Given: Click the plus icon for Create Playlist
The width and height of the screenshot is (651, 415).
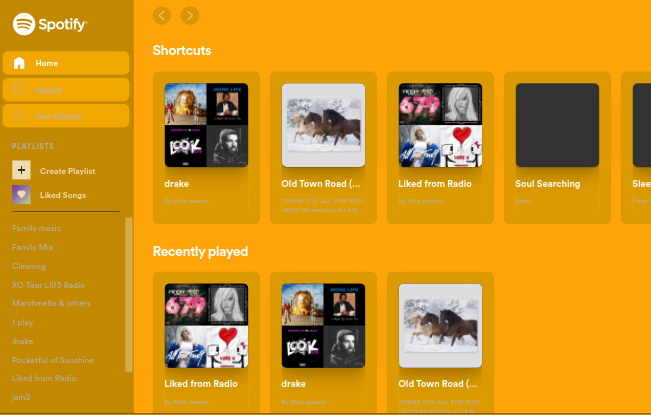Looking at the screenshot, I should (21, 170).
